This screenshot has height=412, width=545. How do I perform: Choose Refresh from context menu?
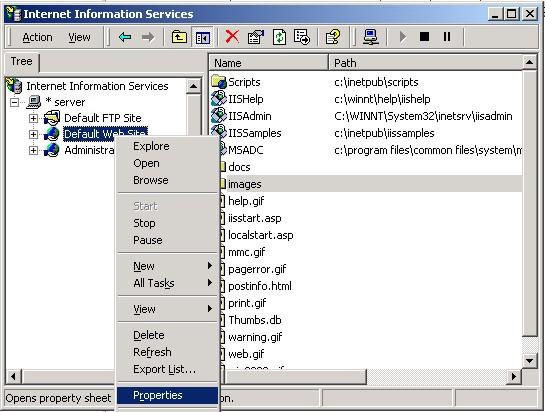[x=168, y=352]
